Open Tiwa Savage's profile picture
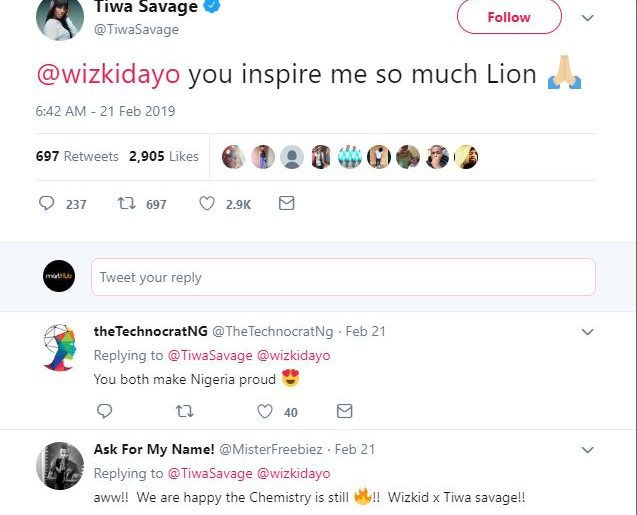This screenshot has width=637, height=515. point(59,17)
